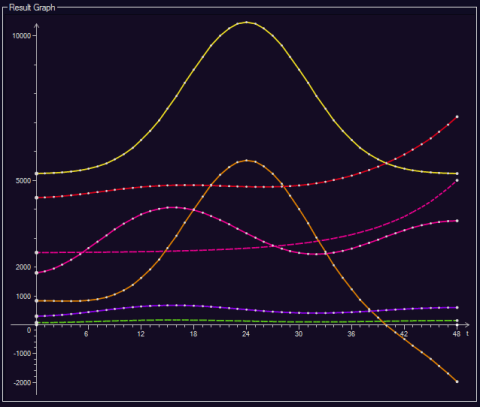The width and height of the screenshot is (480, 407).
Task: Select the dashed magenta curve's starting point
Action: tap(37, 253)
